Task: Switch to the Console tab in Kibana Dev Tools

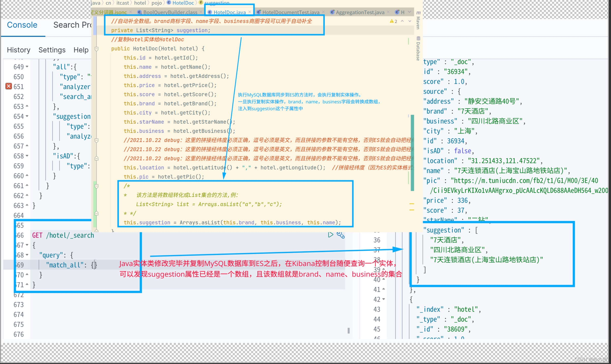Action: 22,25
